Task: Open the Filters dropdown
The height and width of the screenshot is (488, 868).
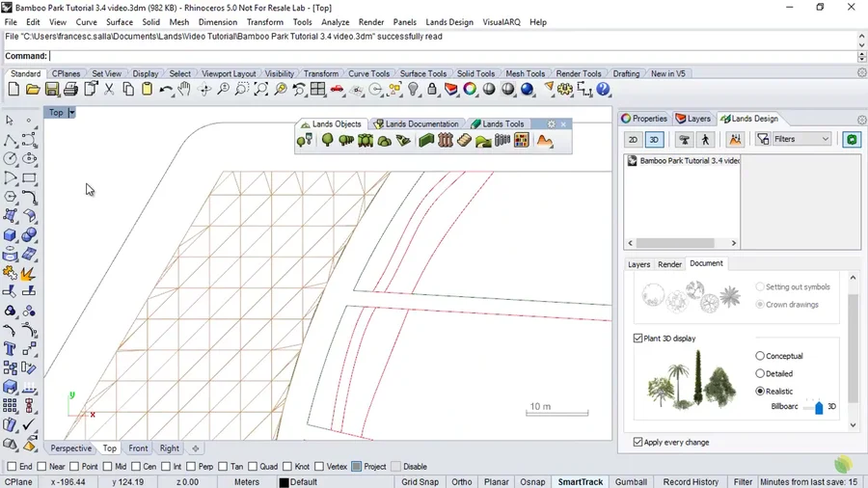Action: (x=801, y=140)
